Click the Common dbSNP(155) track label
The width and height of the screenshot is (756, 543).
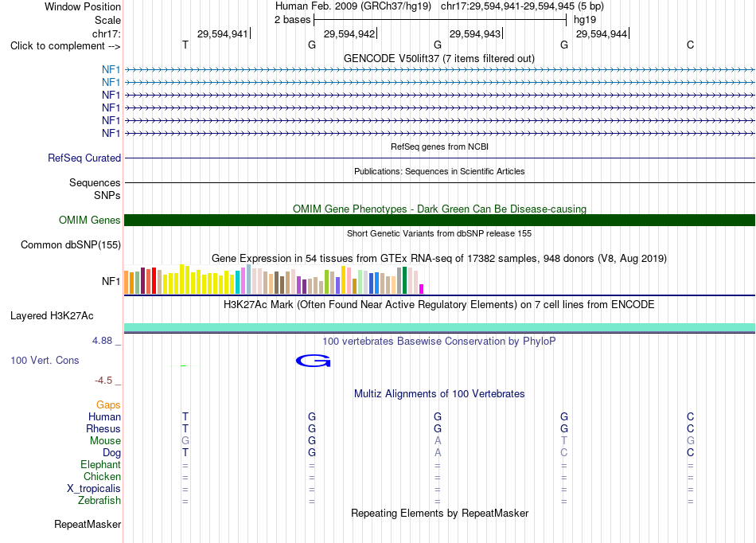(x=71, y=245)
